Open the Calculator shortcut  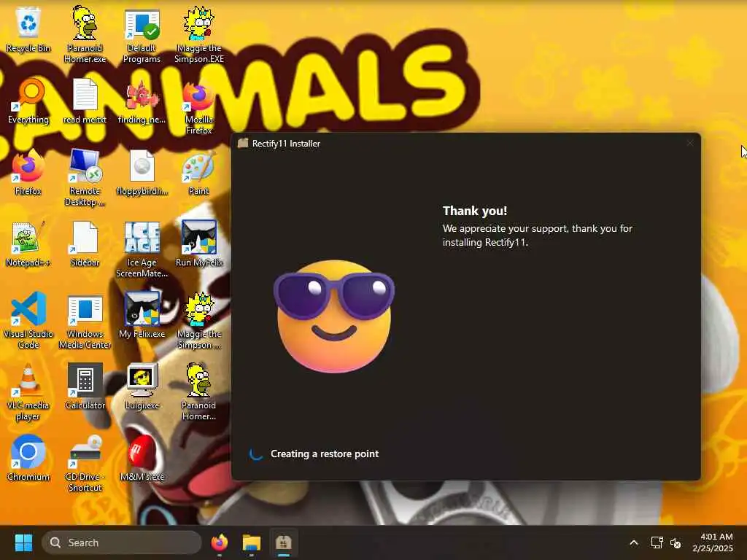85,386
